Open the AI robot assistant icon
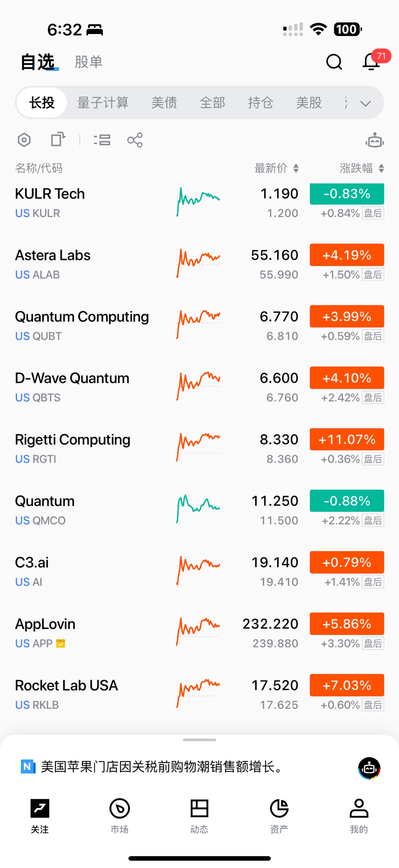 click(x=374, y=140)
